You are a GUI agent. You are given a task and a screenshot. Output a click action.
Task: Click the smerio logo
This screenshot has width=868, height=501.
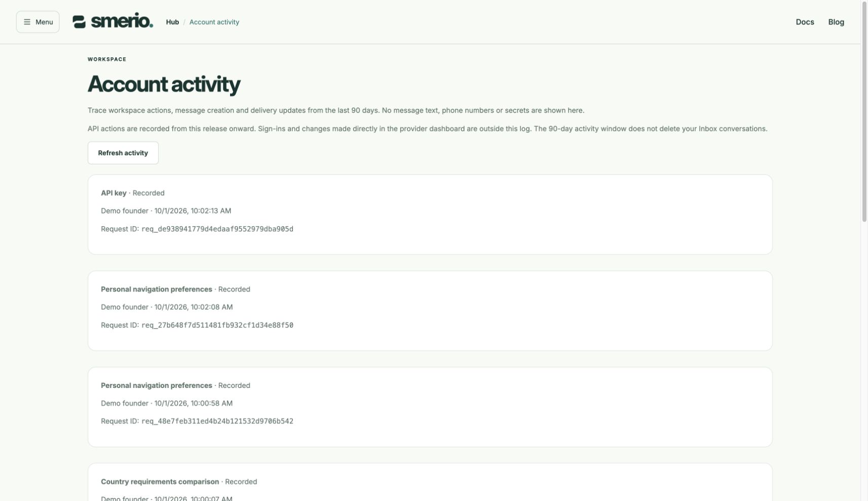pyautogui.click(x=112, y=21)
